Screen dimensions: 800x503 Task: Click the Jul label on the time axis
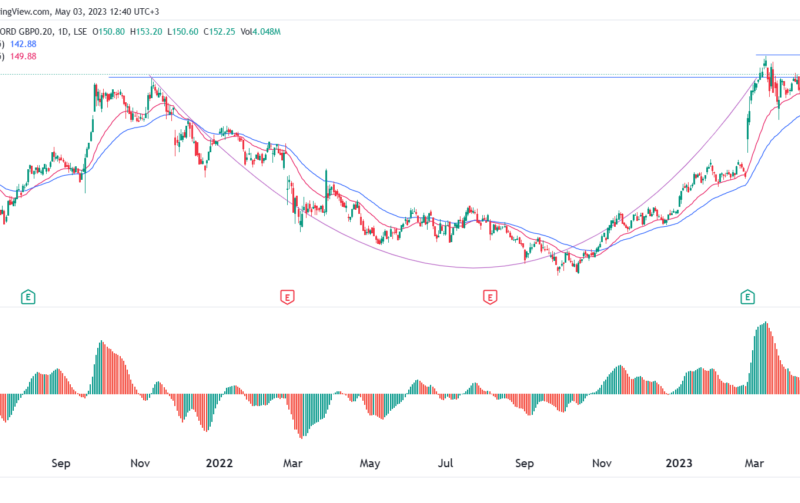[x=446, y=463]
